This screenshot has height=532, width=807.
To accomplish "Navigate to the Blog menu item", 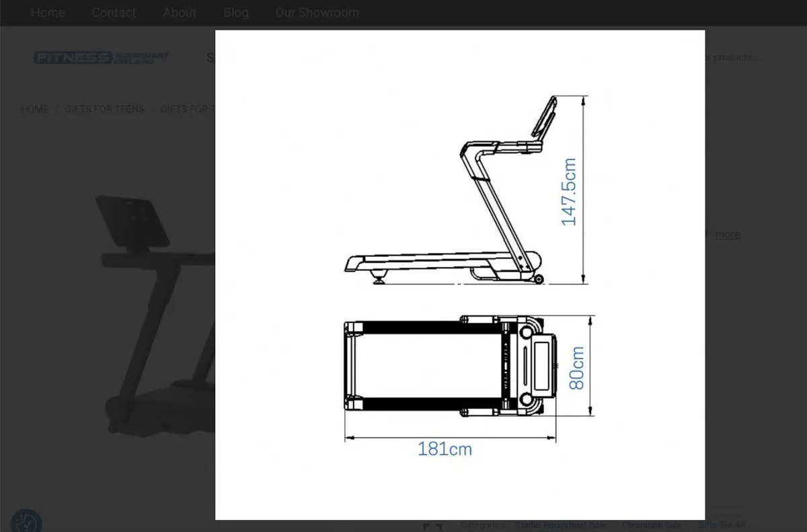I will (236, 13).
